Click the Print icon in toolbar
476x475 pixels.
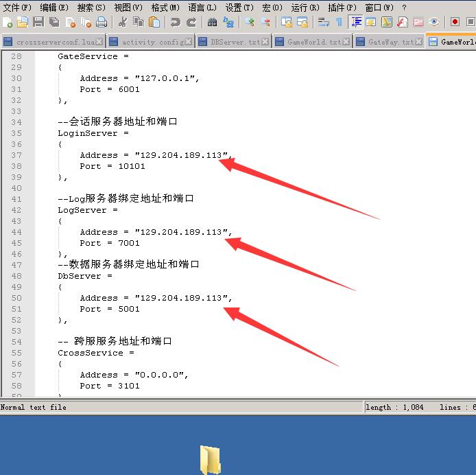point(101,22)
